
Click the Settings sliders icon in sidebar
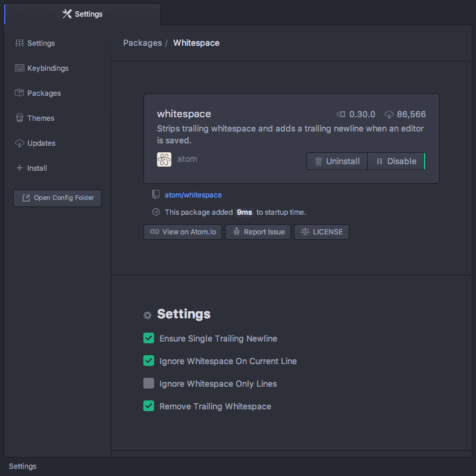tap(20, 43)
